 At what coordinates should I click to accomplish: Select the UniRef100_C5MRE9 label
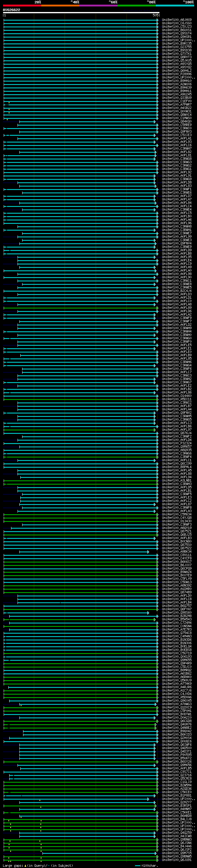tap(177, 125)
